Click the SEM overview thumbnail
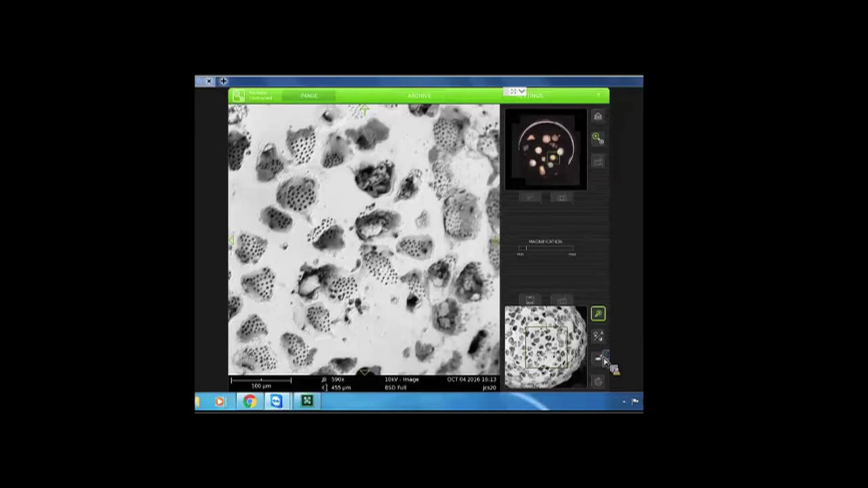This screenshot has height=488, width=868. point(546,348)
